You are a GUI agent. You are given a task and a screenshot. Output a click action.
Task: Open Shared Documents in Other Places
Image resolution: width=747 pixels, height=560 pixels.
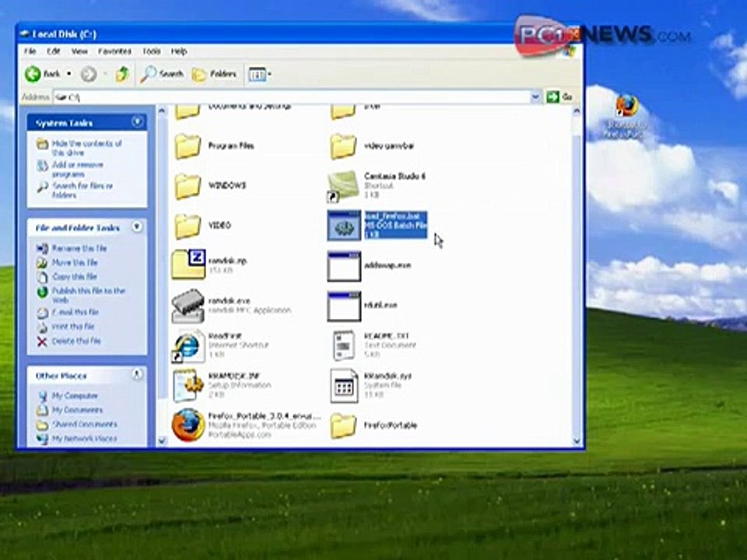click(84, 424)
